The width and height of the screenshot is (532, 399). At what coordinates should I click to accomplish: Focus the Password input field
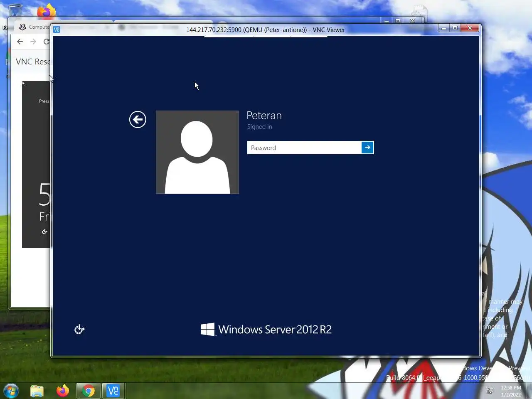pyautogui.click(x=304, y=148)
